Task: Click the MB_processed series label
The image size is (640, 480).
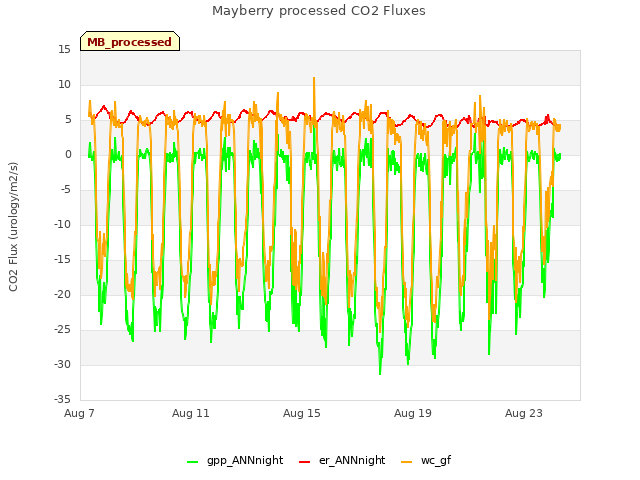Action: click(x=130, y=42)
